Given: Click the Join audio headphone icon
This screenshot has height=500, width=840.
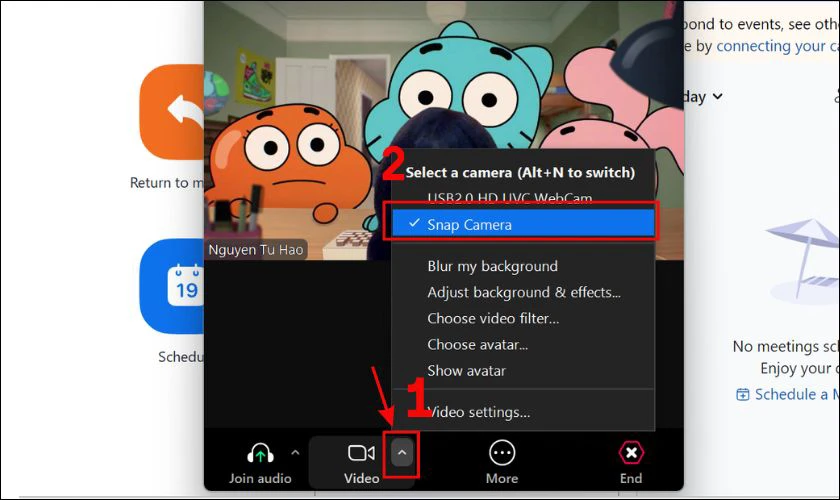Looking at the screenshot, I should [x=260, y=453].
